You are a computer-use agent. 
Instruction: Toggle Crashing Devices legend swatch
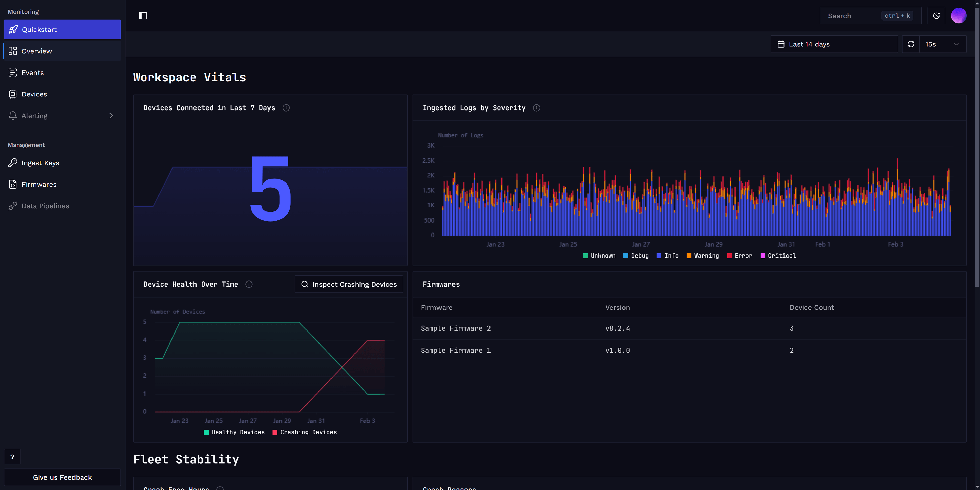(275, 432)
